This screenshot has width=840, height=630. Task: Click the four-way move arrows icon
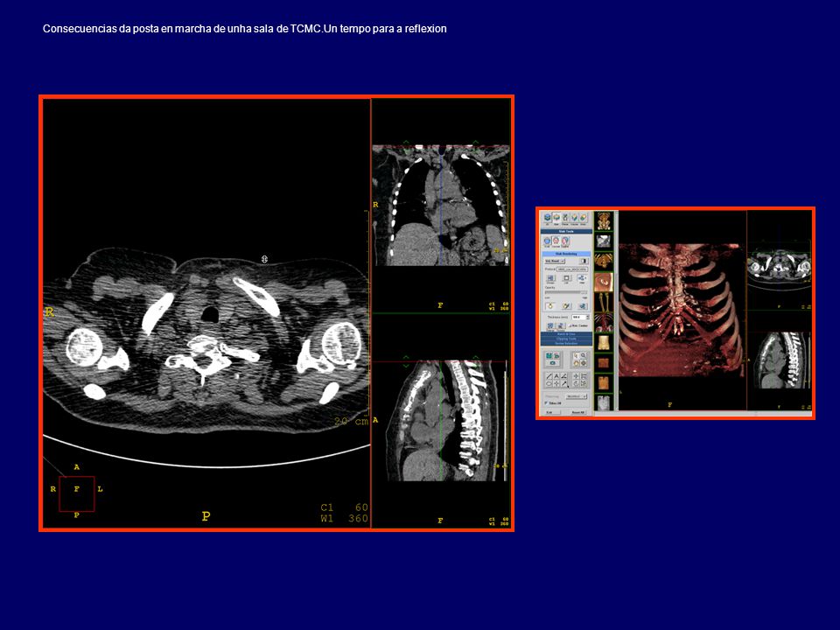point(576,376)
